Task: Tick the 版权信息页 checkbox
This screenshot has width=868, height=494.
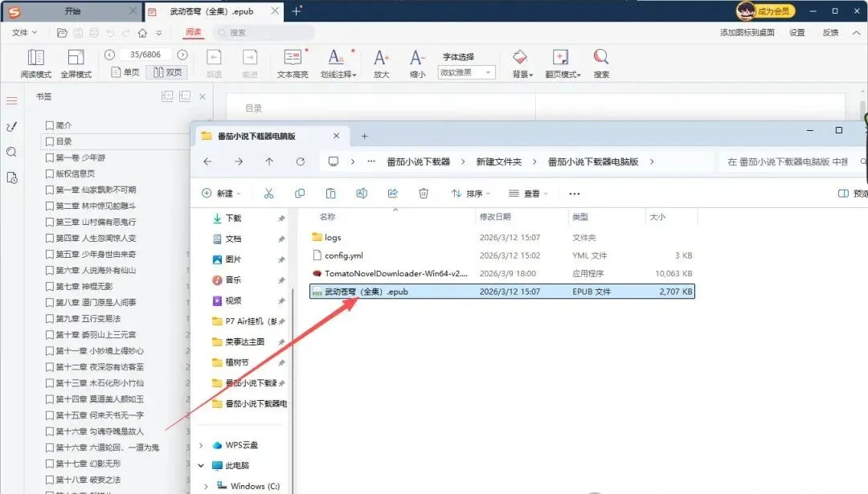Action: [x=50, y=174]
